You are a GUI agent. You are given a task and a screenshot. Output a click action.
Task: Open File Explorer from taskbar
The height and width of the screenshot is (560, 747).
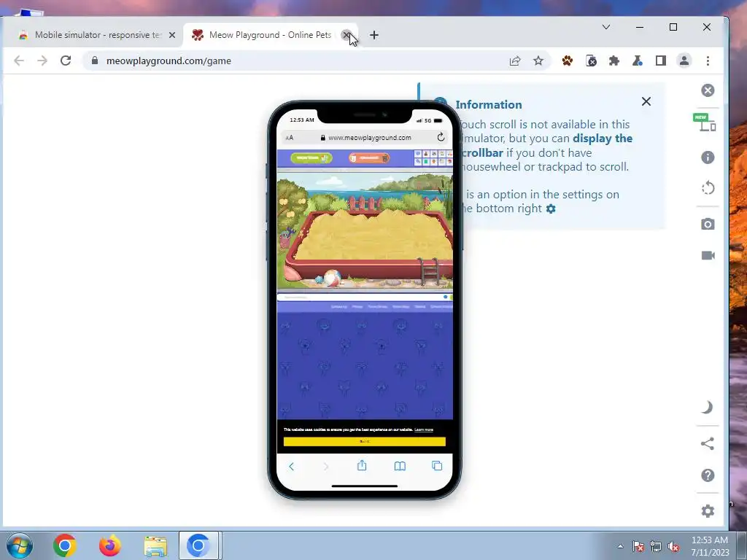(x=155, y=545)
